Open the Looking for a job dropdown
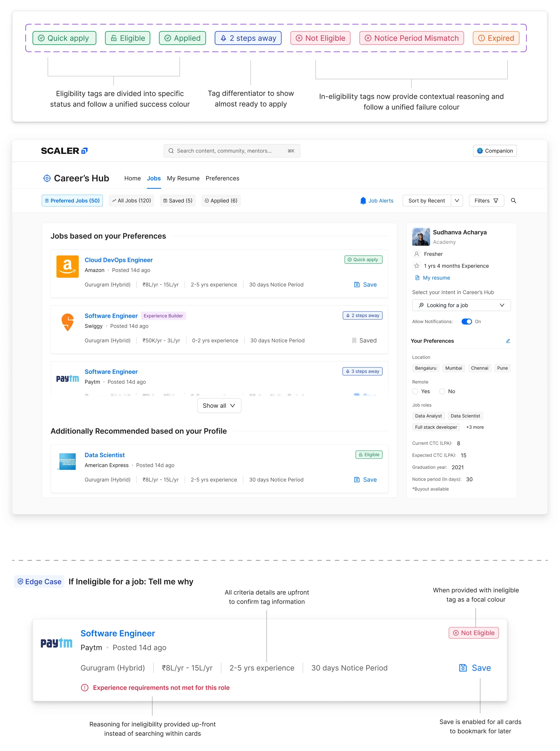This screenshot has width=560, height=751. (461, 305)
